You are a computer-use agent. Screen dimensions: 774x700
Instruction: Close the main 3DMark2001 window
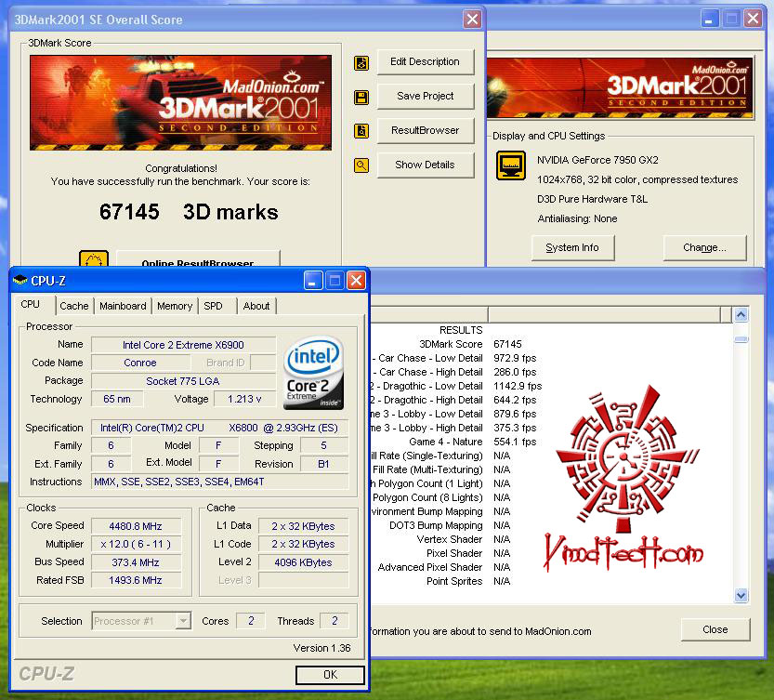[753, 19]
